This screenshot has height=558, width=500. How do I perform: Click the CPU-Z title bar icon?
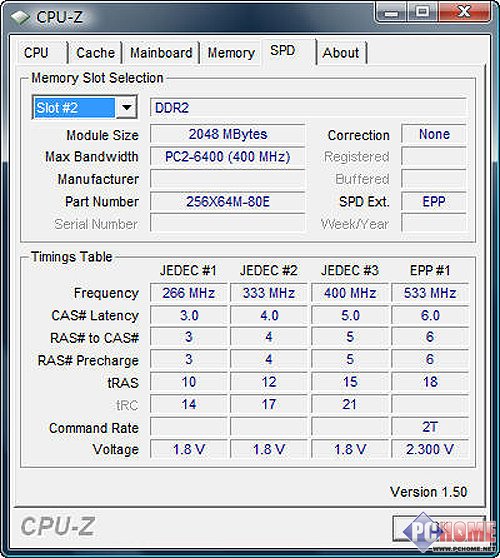(20, 17)
